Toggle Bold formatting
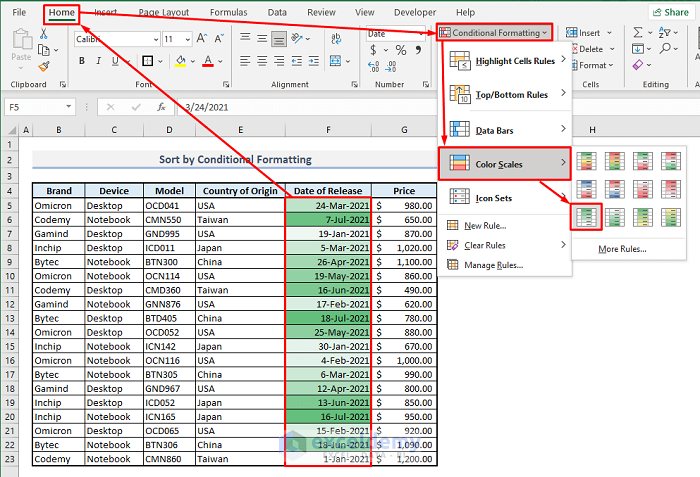 pyautogui.click(x=81, y=62)
